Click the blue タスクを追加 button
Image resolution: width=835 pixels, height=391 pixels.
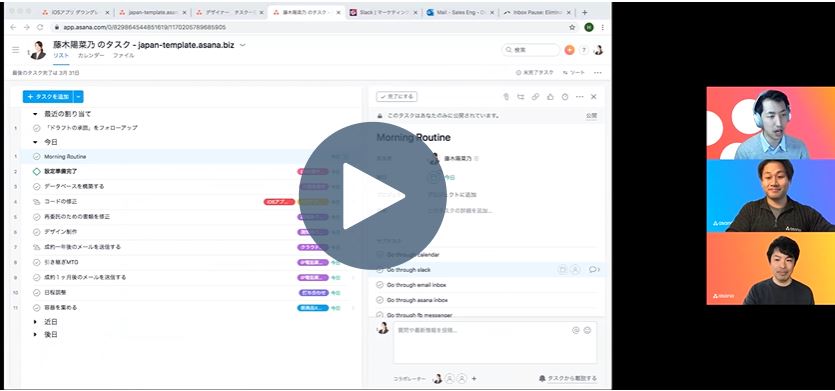tap(48, 96)
